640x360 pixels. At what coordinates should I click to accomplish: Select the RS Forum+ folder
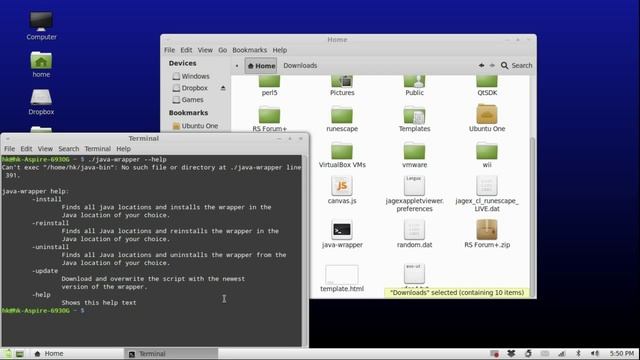pyautogui.click(x=269, y=118)
